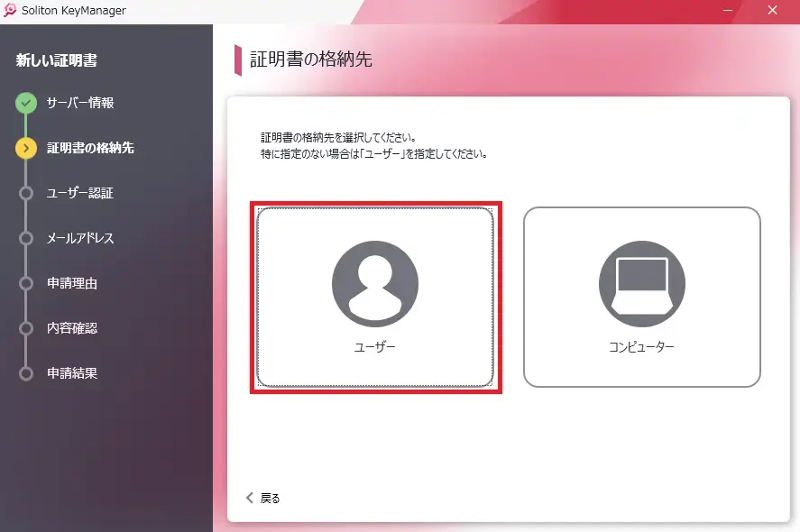Click the instruction text 証明書の格納先を選択してください

(339, 138)
